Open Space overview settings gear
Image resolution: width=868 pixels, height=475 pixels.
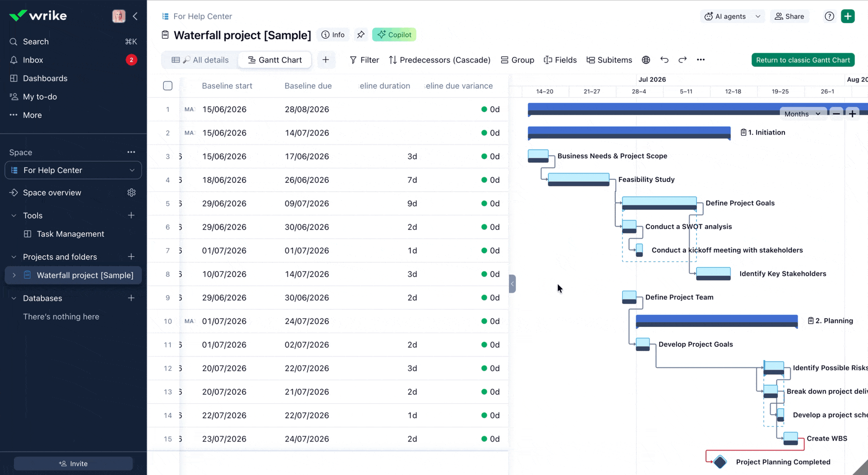pyautogui.click(x=131, y=192)
